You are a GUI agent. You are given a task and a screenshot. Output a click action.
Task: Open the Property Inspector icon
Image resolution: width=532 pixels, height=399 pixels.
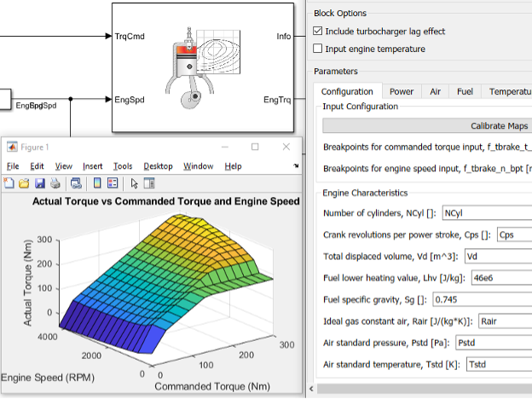(149, 182)
